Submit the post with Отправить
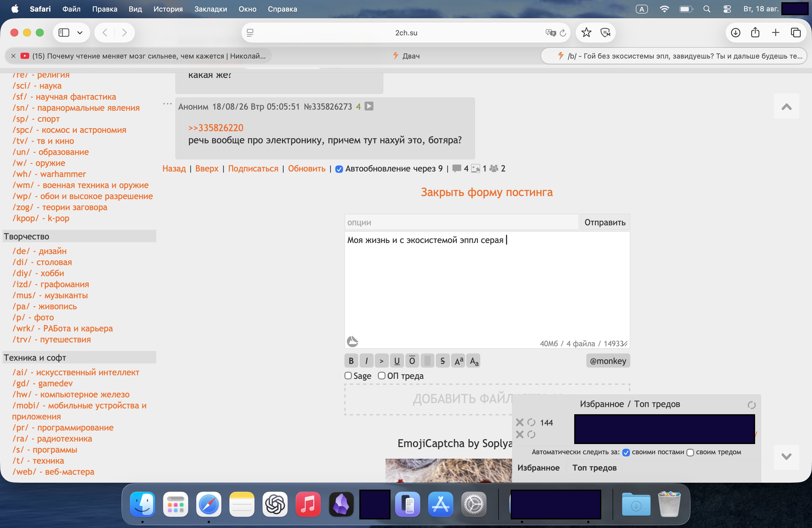This screenshot has width=812, height=528. coord(605,222)
